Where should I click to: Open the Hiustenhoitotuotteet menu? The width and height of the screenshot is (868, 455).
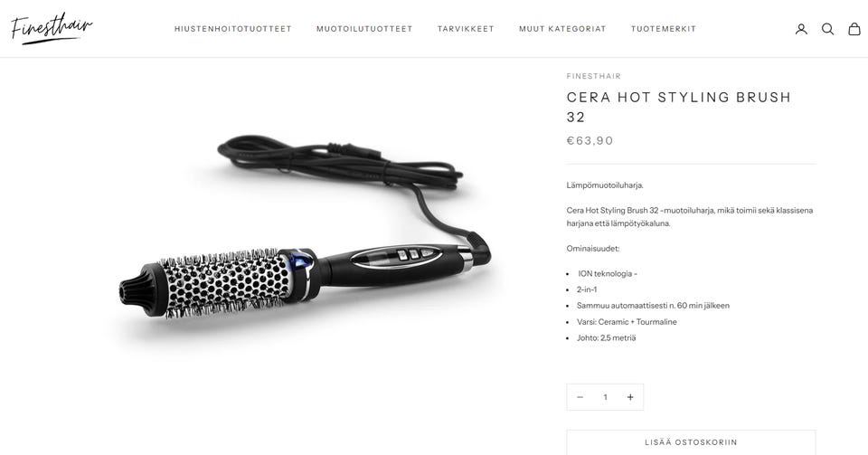tap(232, 29)
